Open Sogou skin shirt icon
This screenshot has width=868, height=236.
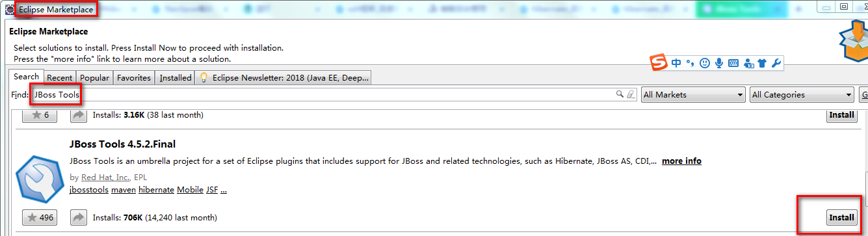(x=762, y=63)
